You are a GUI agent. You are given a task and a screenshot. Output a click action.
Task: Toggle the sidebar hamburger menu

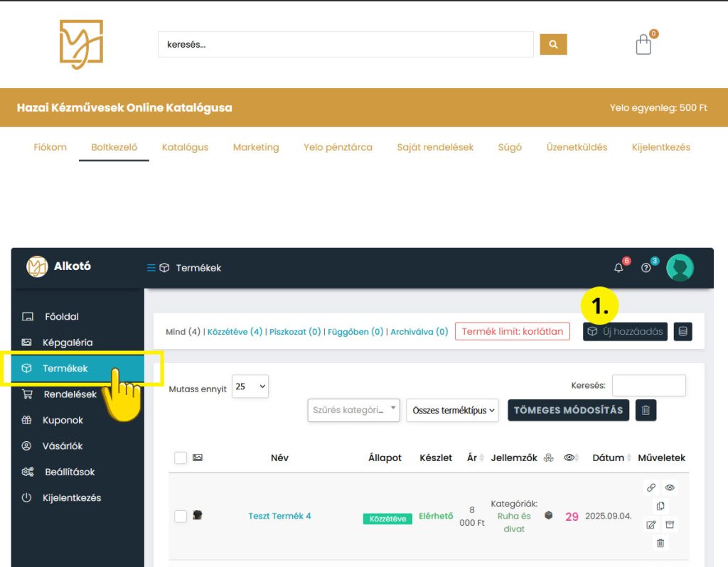tap(151, 268)
